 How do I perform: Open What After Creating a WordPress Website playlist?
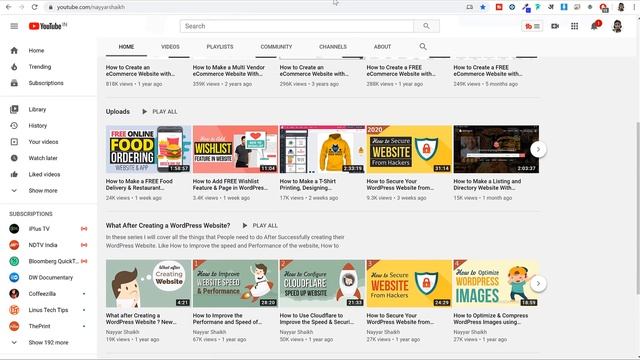coord(168,225)
